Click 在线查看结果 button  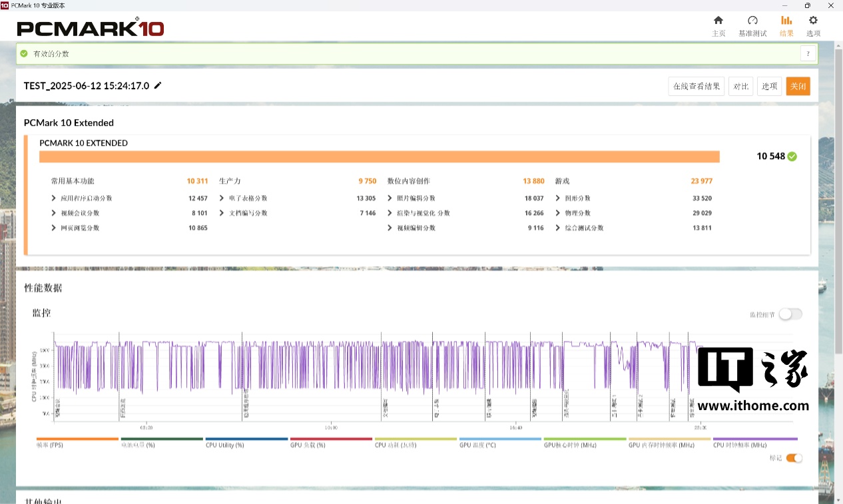click(696, 87)
